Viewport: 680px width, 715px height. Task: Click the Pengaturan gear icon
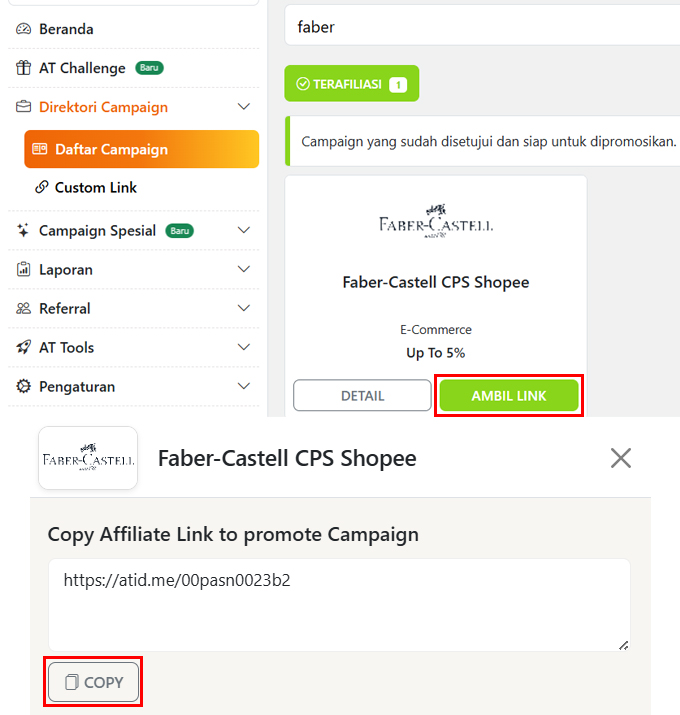[23, 387]
